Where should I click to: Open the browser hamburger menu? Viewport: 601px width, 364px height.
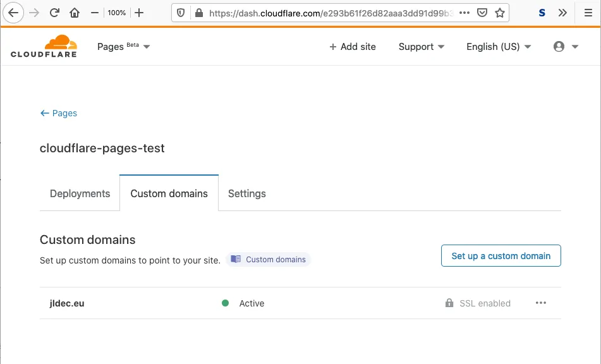588,12
